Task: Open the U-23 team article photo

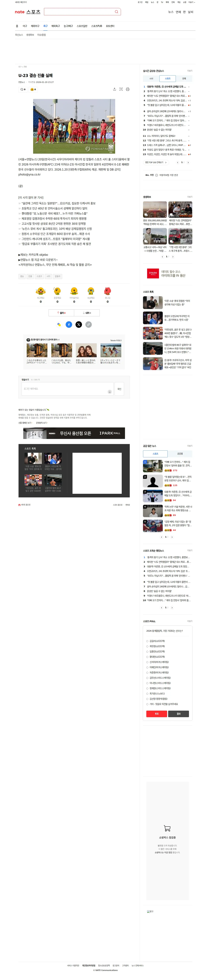Action: pyautogui.click(x=74, y=126)
